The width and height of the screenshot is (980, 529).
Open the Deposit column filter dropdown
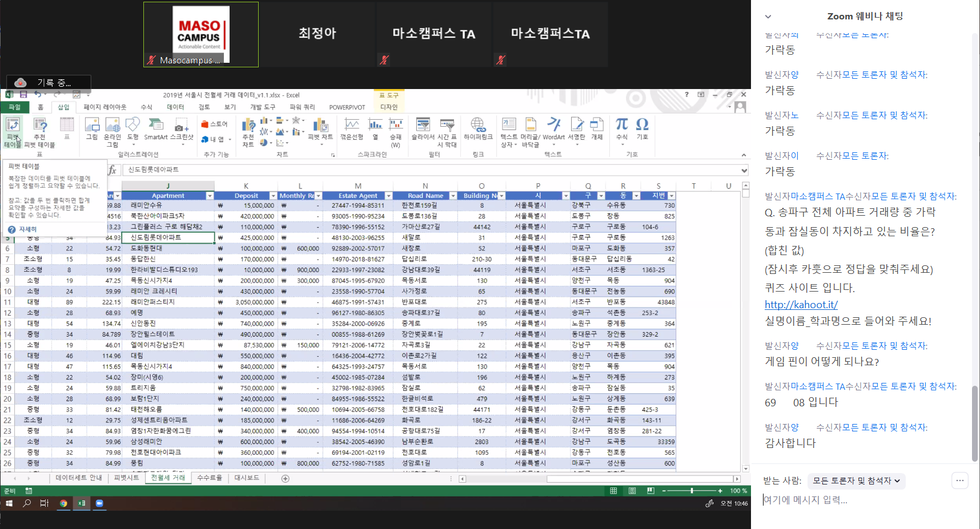[273, 196]
